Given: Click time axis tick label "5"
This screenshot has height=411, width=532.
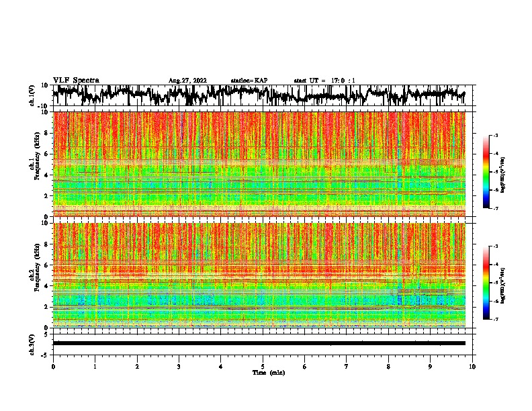Looking at the screenshot, I should 263,367.
